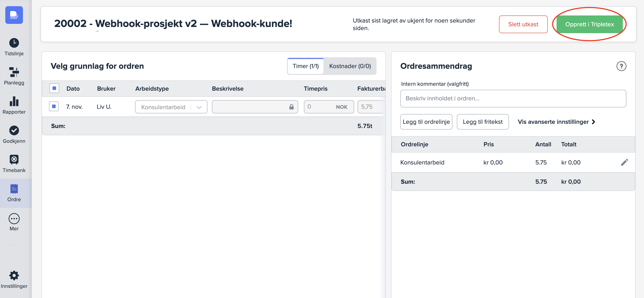
Task: Toggle the select-all checkbox in table header
Action: (54, 88)
